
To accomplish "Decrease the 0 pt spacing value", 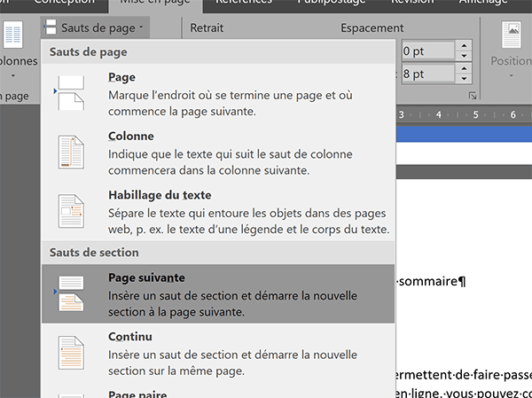I will pos(464,56).
